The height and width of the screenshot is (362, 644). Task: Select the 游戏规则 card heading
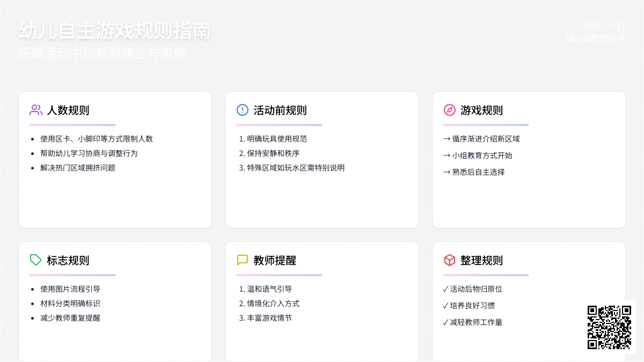point(481,110)
